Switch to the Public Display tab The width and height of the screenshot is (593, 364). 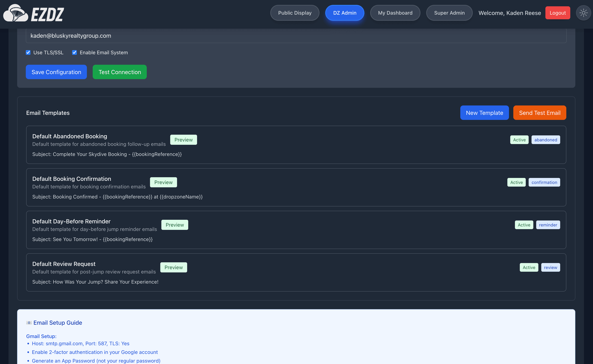(x=295, y=13)
